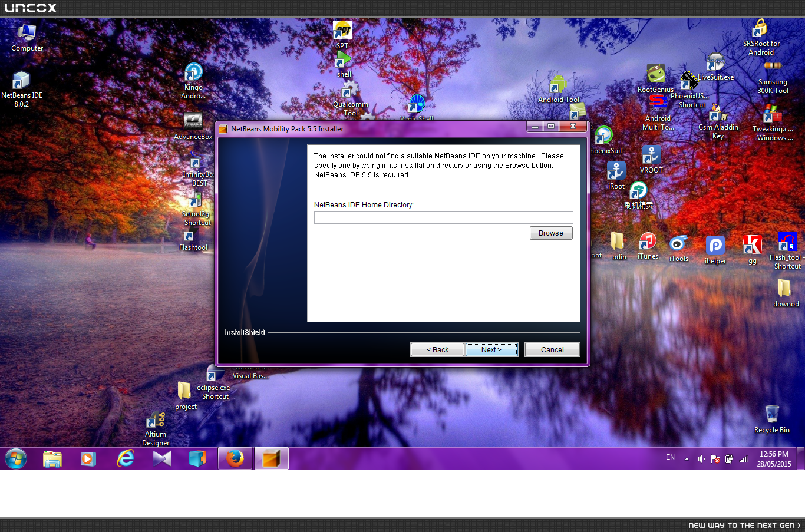This screenshot has height=532, width=805.
Task: Select the iTunes desktop shortcut
Action: pyautogui.click(x=648, y=246)
